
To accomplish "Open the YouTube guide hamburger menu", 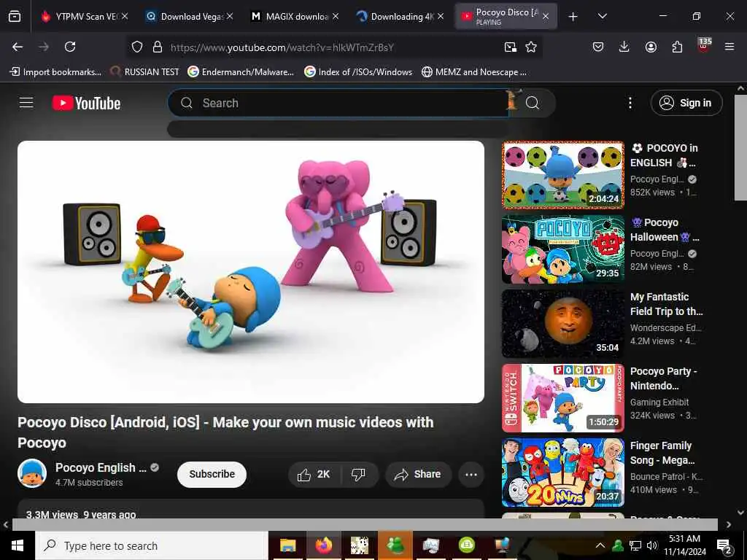I will (26, 103).
